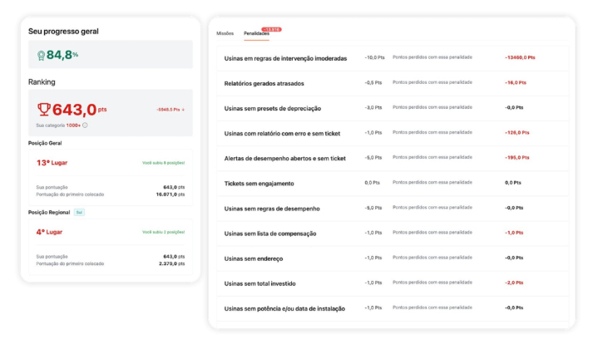This screenshot has width=603, height=364.
Task: Click the trophy icon beside 643,0 pts
Action: click(44, 109)
